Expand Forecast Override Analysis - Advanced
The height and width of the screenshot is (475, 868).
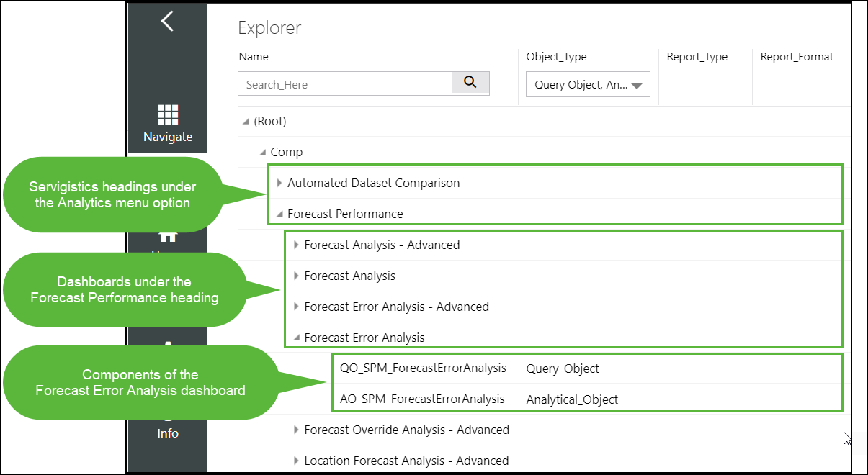(296, 430)
